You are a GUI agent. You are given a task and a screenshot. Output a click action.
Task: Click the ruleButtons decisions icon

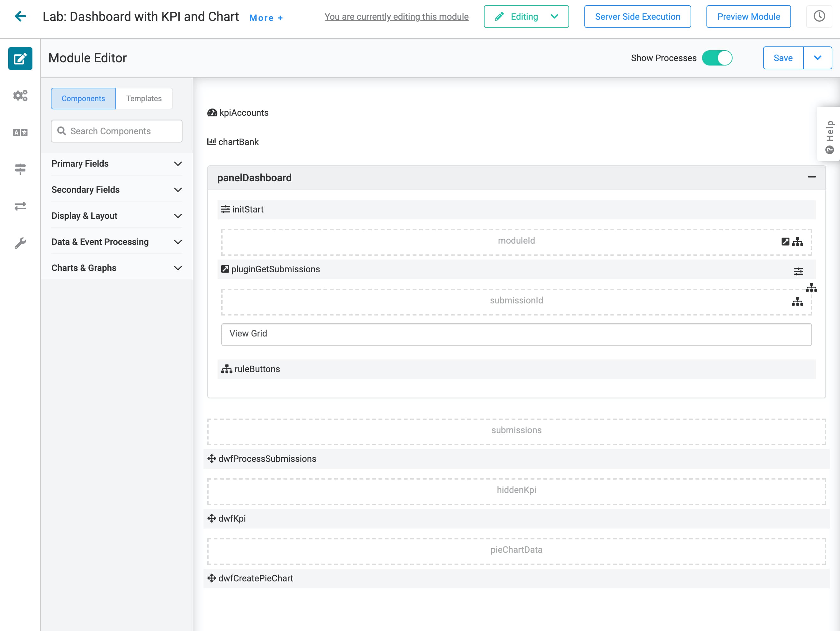point(227,369)
